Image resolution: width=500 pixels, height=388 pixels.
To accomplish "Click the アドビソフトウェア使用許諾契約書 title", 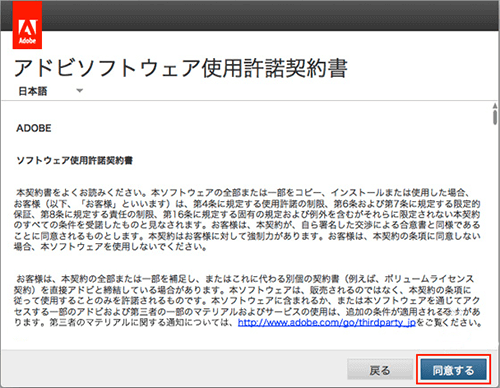I will (181, 68).
